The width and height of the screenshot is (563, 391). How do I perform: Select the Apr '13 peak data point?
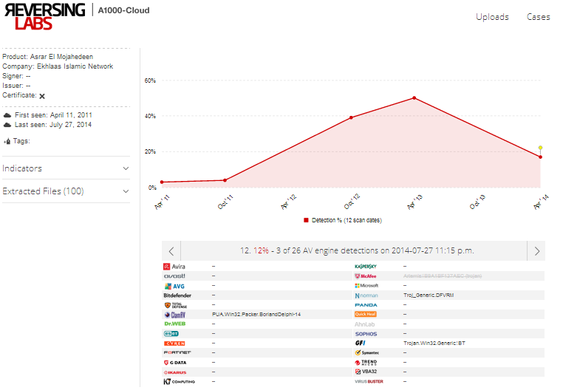tap(414, 98)
